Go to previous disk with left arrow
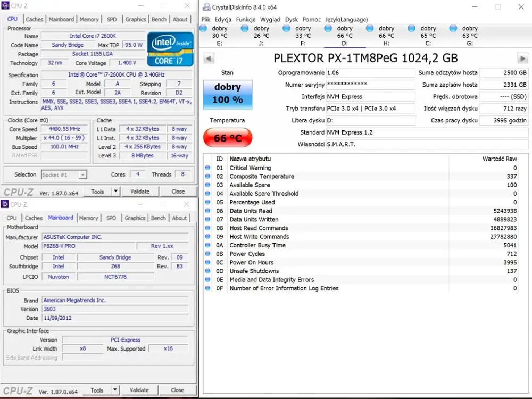The height and width of the screenshot is (399, 532). pyautogui.click(x=209, y=59)
